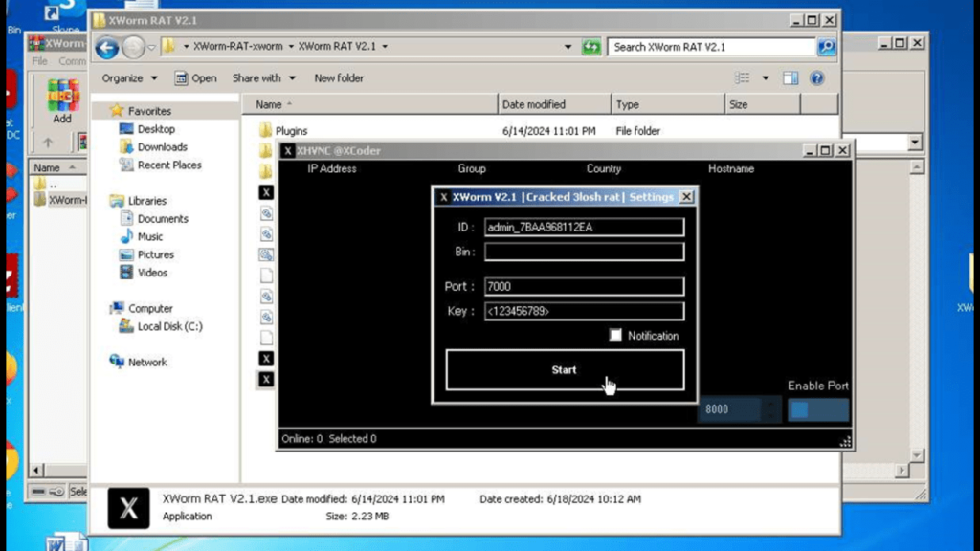
Task: Select the parent ".." row in WinRAR
Action: pyautogui.click(x=54, y=185)
